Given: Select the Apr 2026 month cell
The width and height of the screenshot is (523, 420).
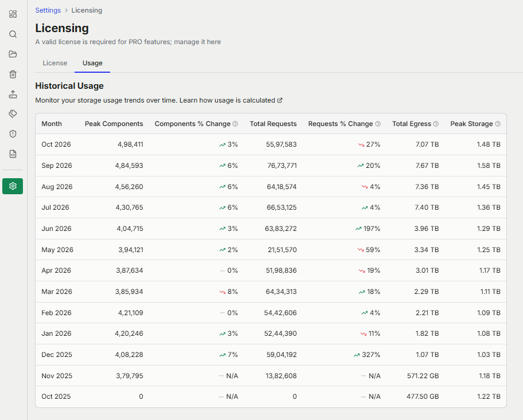Looking at the screenshot, I should pyautogui.click(x=56, y=270).
